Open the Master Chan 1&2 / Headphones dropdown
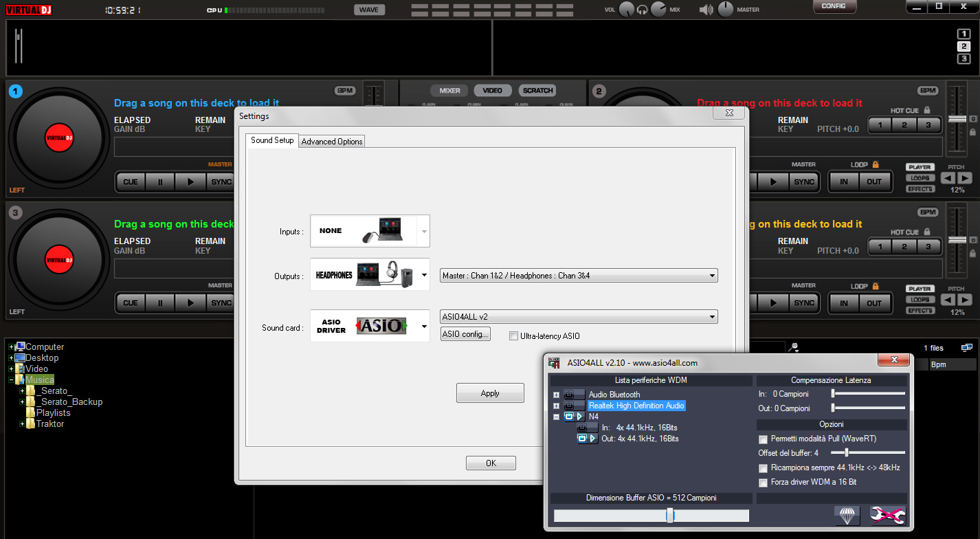Image resolution: width=980 pixels, height=539 pixels. [x=579, y=276]
